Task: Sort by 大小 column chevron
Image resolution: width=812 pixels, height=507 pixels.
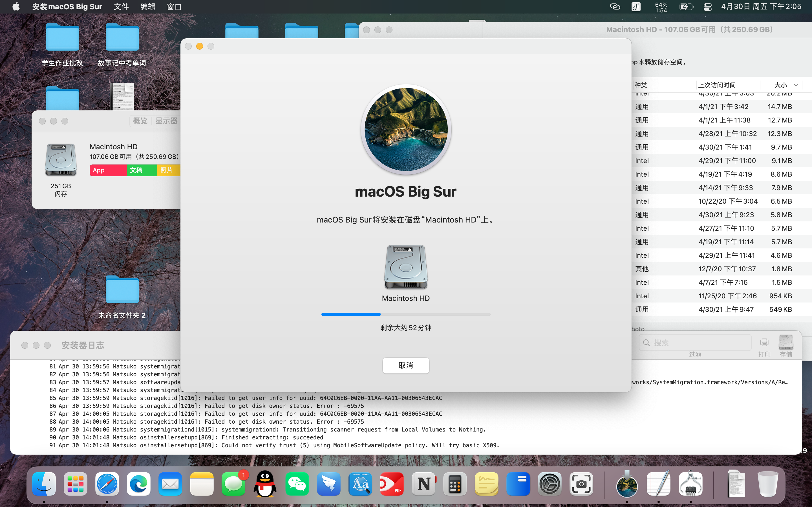Action: pos(796,85)
